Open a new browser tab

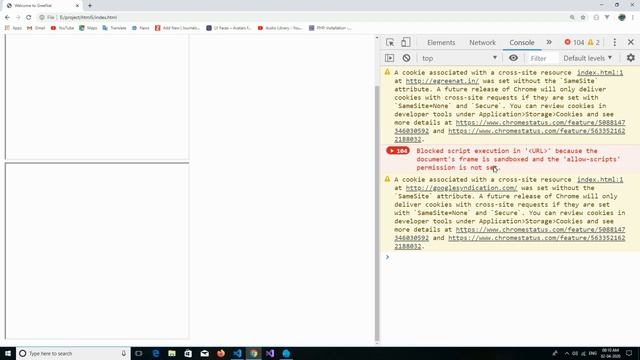point(90,6)
